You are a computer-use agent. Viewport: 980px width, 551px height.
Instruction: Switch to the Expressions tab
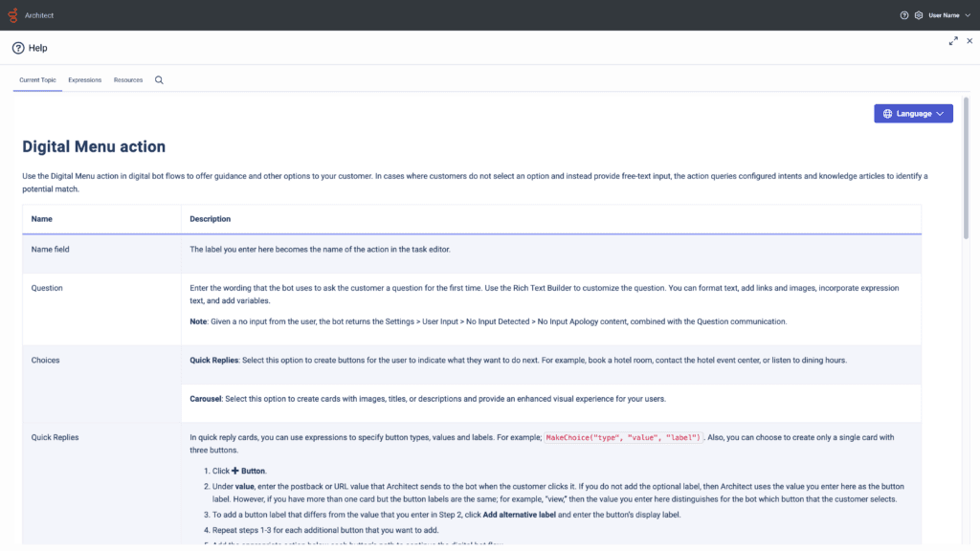click(x=85, y=80)
